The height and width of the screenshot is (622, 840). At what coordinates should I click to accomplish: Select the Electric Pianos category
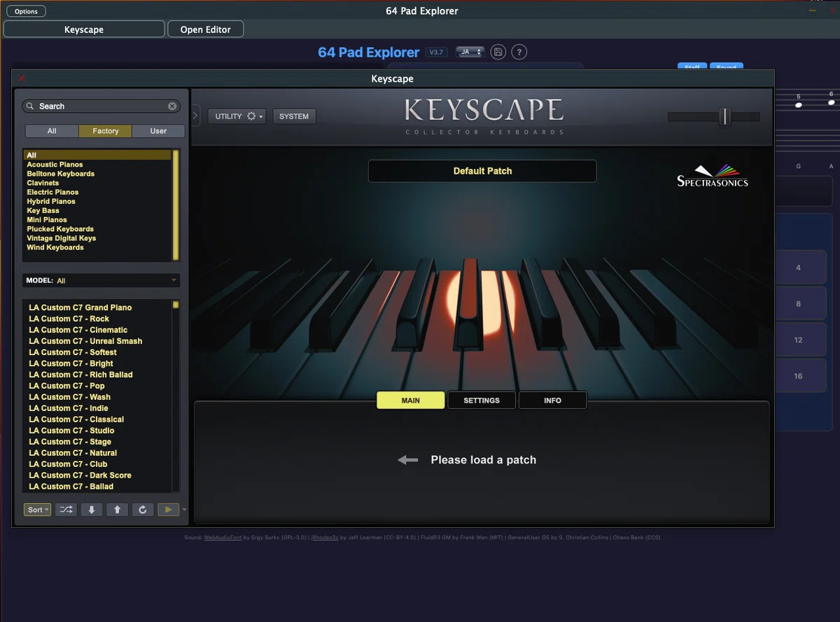pyautogui.click(x=52, y=192)
